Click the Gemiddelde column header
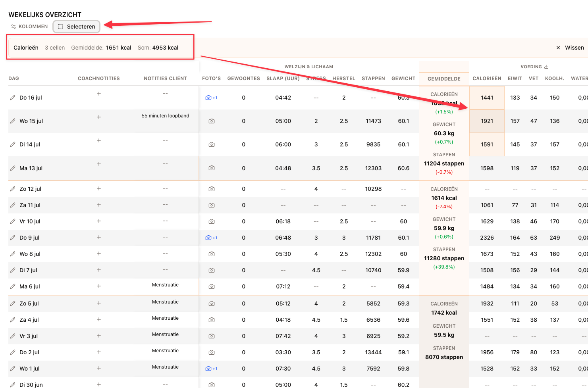This screenshot has width=588, height=388. click(x=444, y=79)
